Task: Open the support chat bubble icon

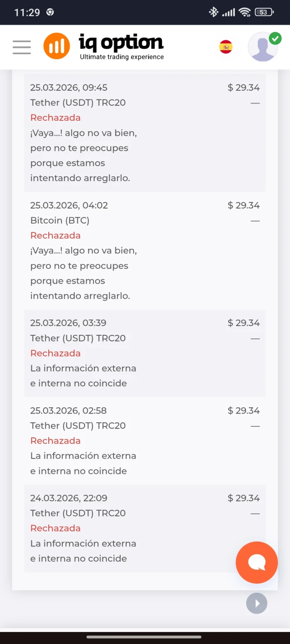Action: tap(257, 562)
